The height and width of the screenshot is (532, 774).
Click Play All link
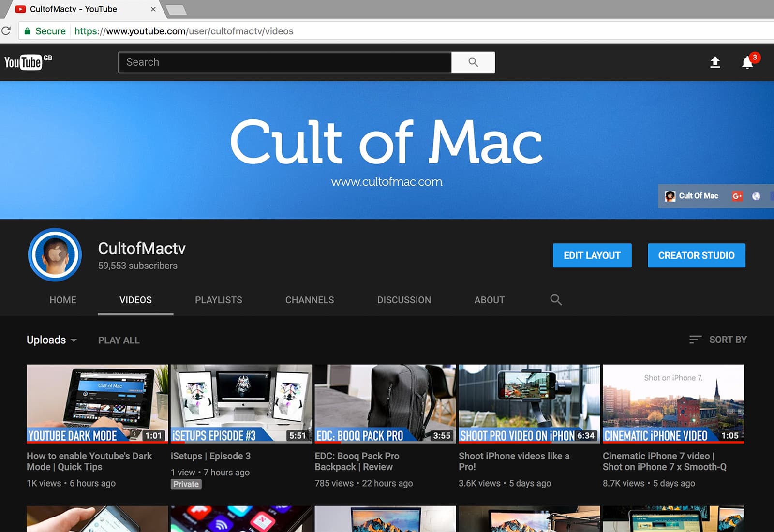point(119,340)
